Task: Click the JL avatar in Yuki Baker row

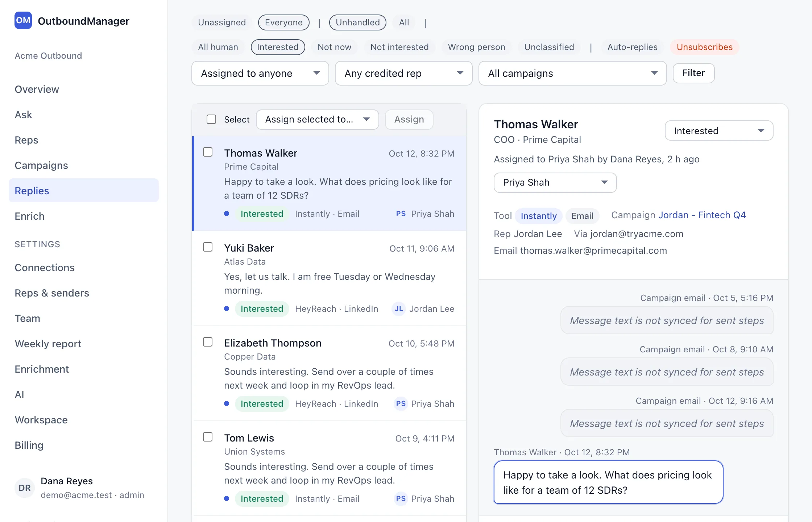Action: pos(399,309)
